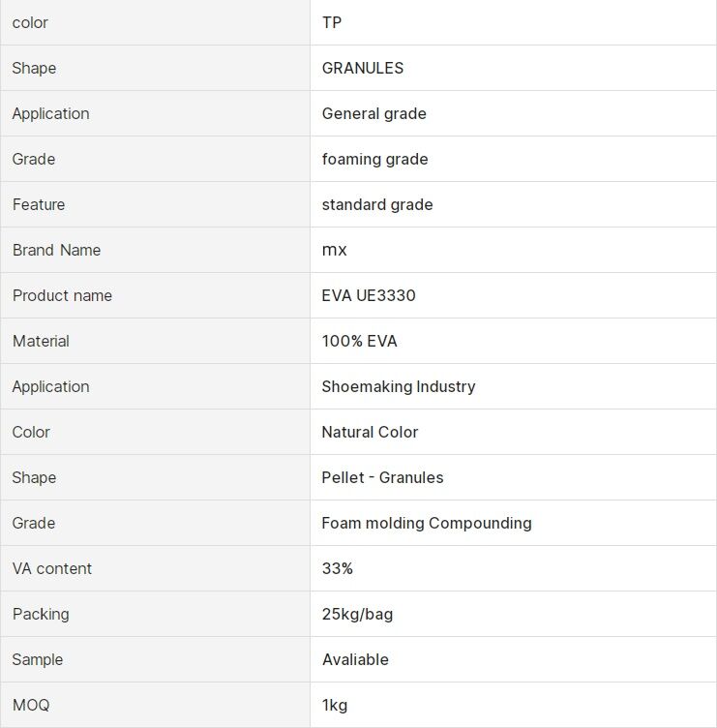Click the Shoemaking Industry application value

coord(399,387)
